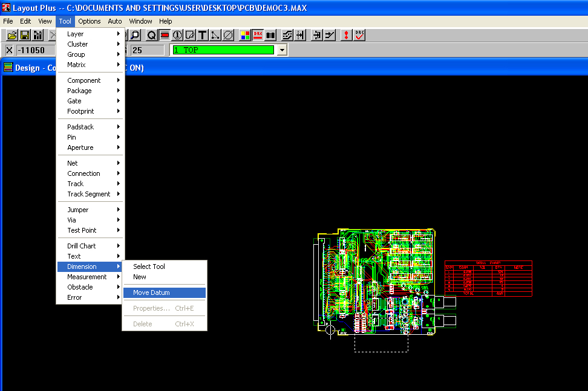Screen dimensions: 588x391
Task: Open the layer selection dropdown arrow
Action: (281, 50)
